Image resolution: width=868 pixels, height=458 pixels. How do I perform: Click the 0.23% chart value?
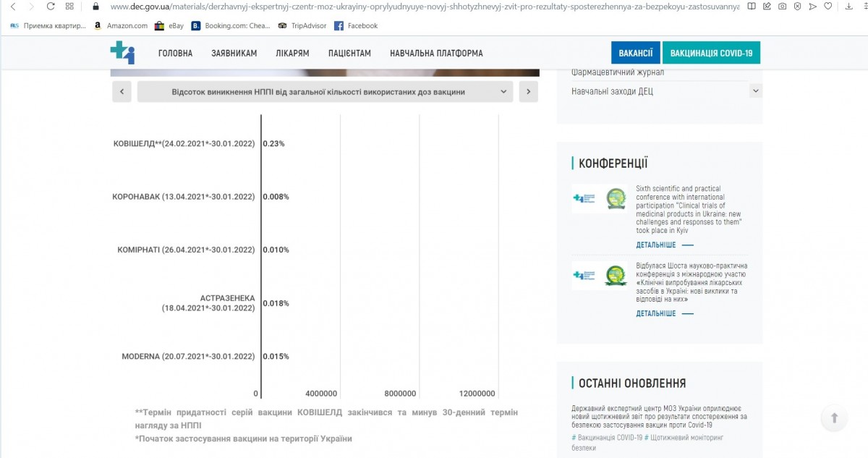click(273, 143)
